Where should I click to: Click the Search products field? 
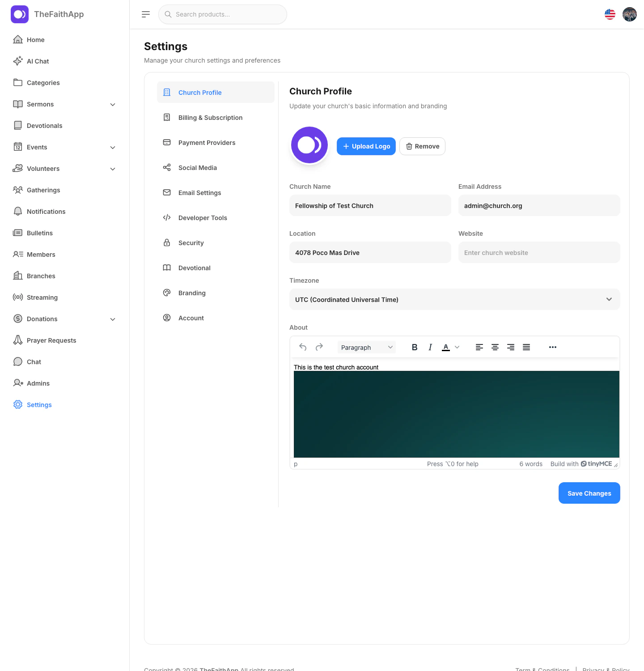tap(223, 14)
